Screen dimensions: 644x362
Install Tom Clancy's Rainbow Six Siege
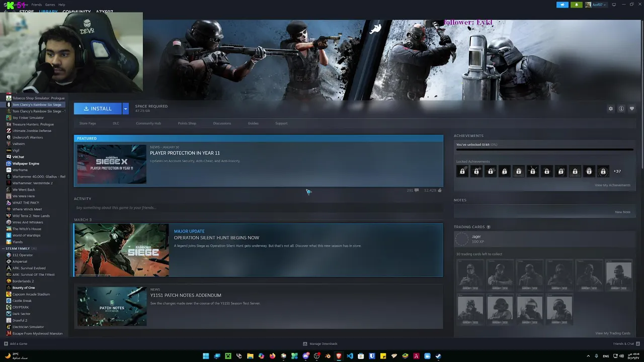(98, 109)
